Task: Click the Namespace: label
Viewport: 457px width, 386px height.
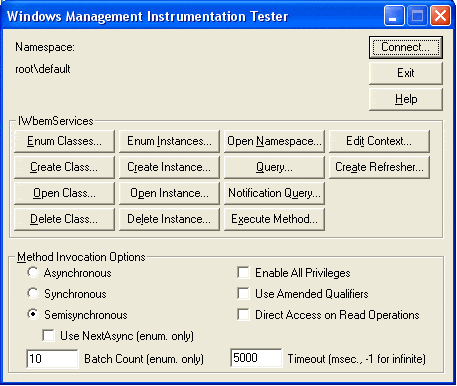Action: point(45,47)
